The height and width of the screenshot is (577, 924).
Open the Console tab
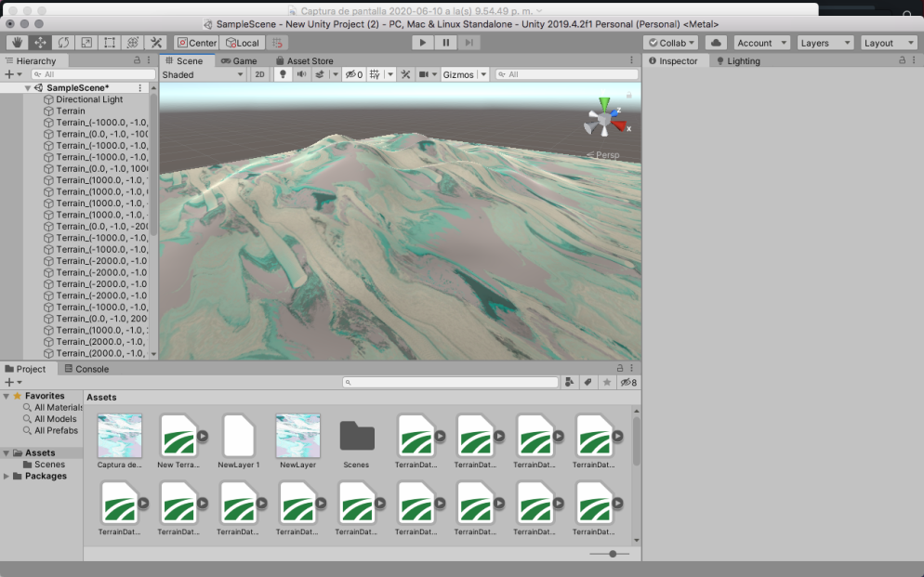point(85,369)
